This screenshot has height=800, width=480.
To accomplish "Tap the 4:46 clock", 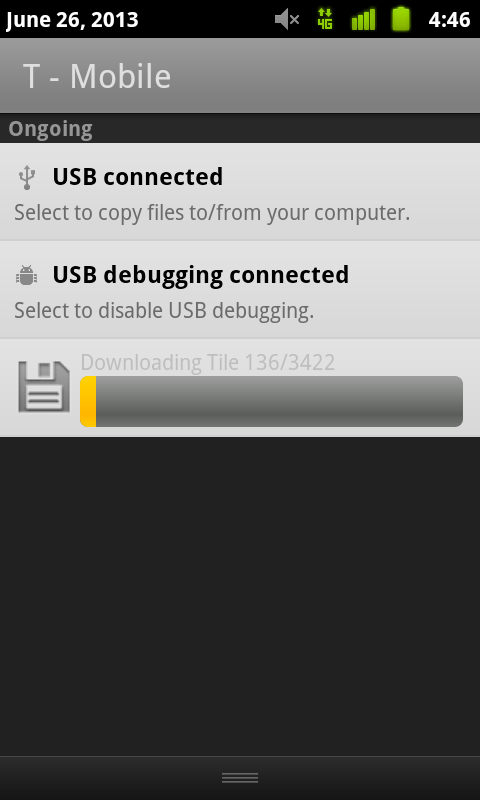I will click(x=449, y=20).
